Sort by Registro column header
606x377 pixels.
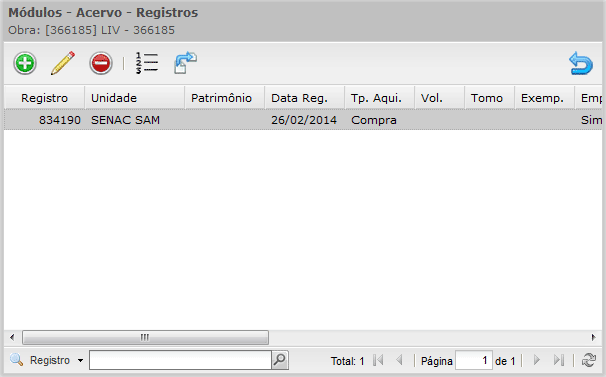[44, 98]
